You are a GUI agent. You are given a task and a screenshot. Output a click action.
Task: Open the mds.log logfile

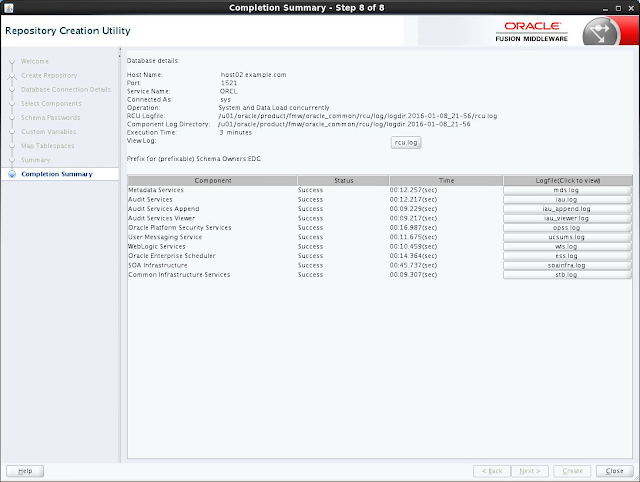(x=567, y=190)
